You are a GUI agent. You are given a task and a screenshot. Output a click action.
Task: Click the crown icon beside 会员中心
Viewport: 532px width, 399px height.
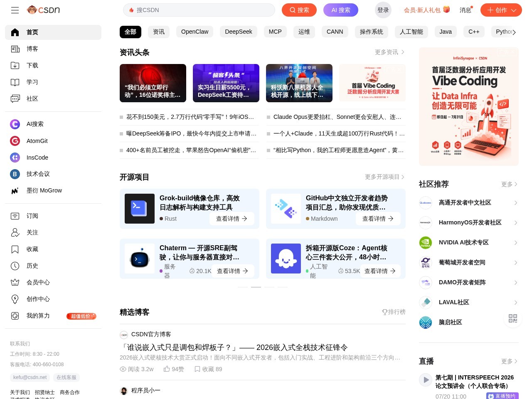click(x=15, y=282)
